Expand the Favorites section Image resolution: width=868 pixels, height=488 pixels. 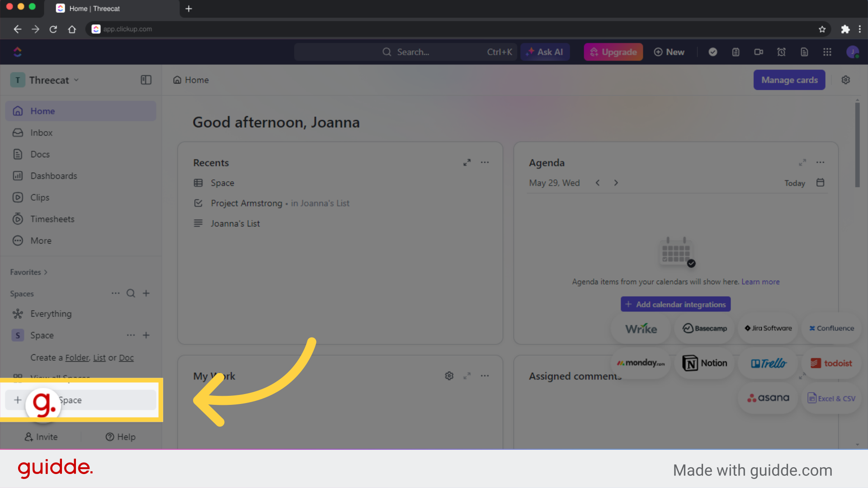point(28,272)
